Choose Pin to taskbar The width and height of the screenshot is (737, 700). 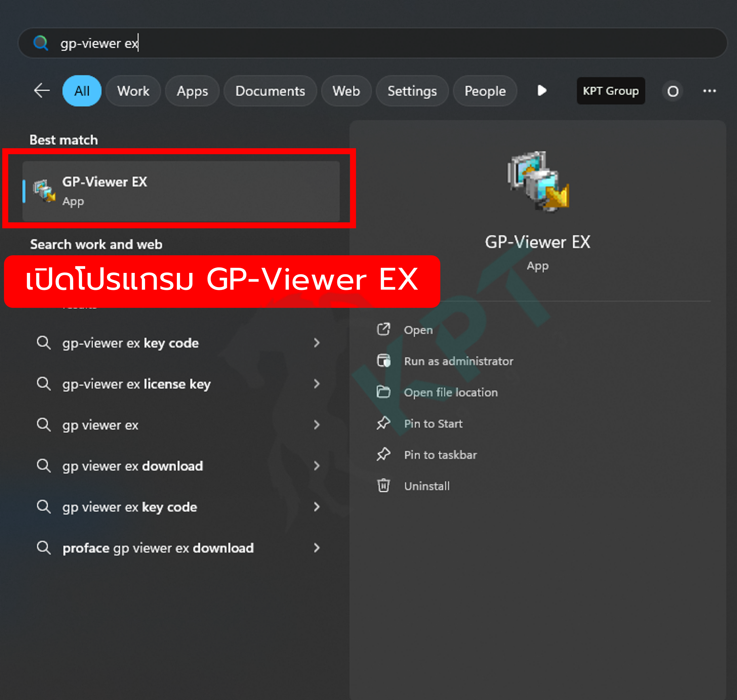pos(440,455)
